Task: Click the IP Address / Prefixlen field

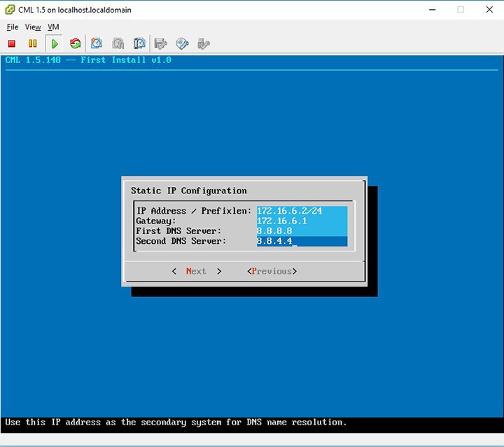Action: (x=302, y=211)
